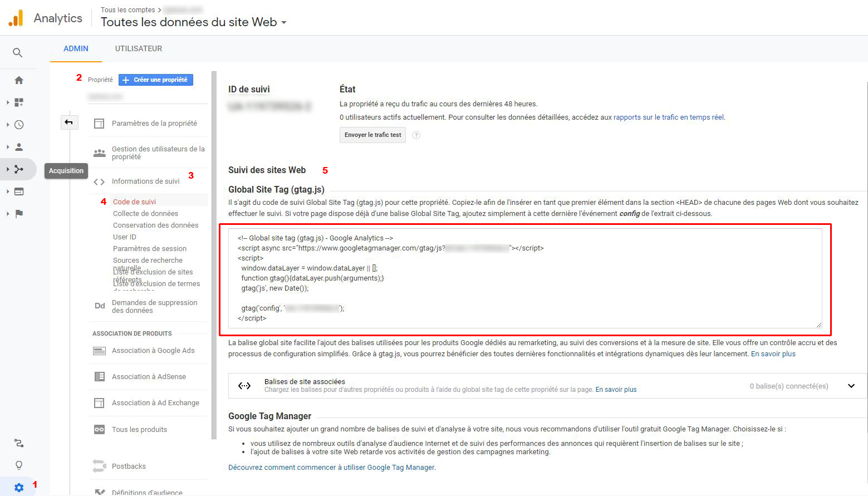The height and width of the screenshot is (496, 868).
Task: Expand the Behavior sidebar arrow
Action: click(8, 191)
